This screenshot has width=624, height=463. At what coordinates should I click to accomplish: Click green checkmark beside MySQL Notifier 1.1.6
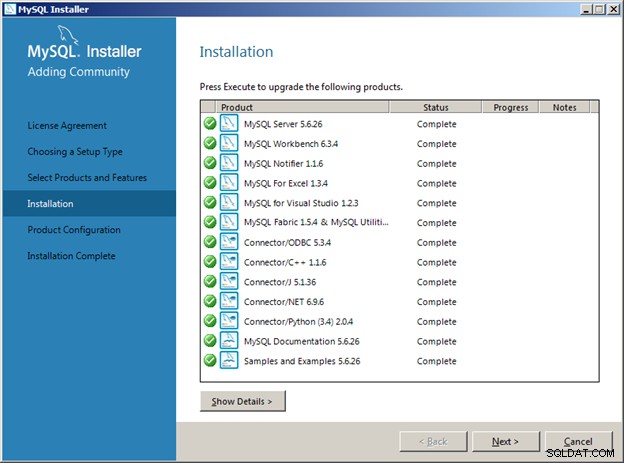(x=210, y=163)
